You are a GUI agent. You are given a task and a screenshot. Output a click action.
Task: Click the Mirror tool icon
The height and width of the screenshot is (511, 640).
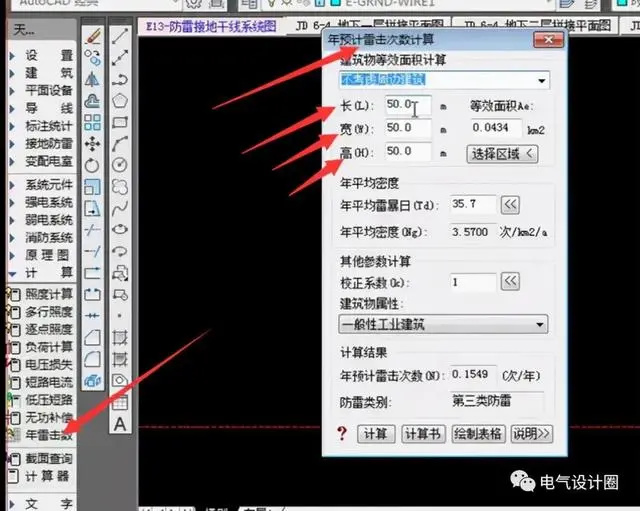coord(93,79)
